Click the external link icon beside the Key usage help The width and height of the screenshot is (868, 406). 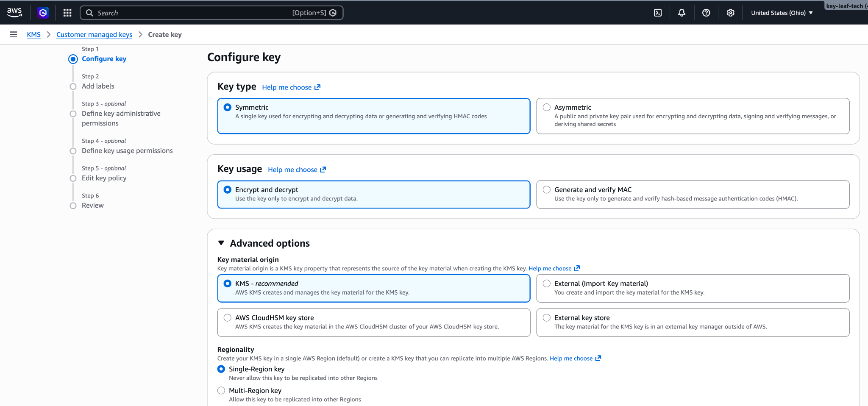[x=323, y=170]
